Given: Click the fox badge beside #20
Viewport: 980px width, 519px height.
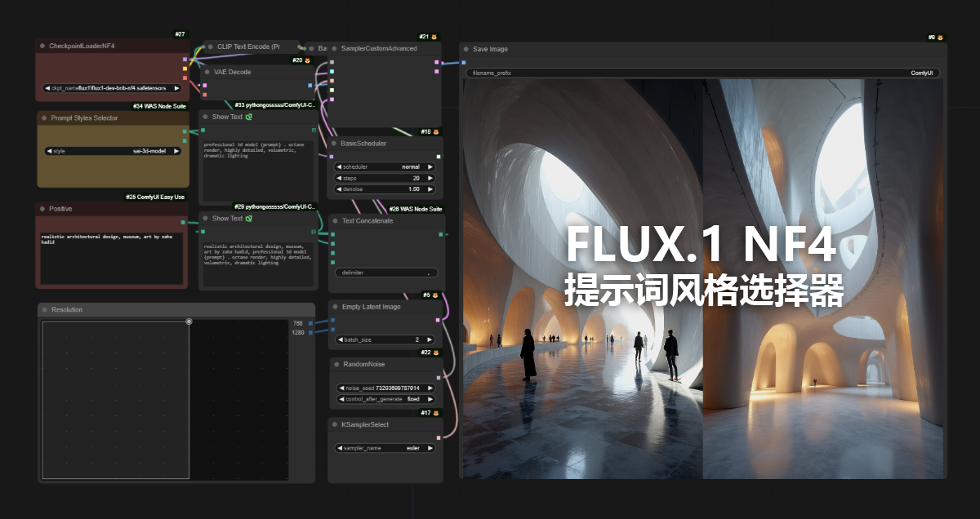Looking at the screenshot, I should click(309, 60).
